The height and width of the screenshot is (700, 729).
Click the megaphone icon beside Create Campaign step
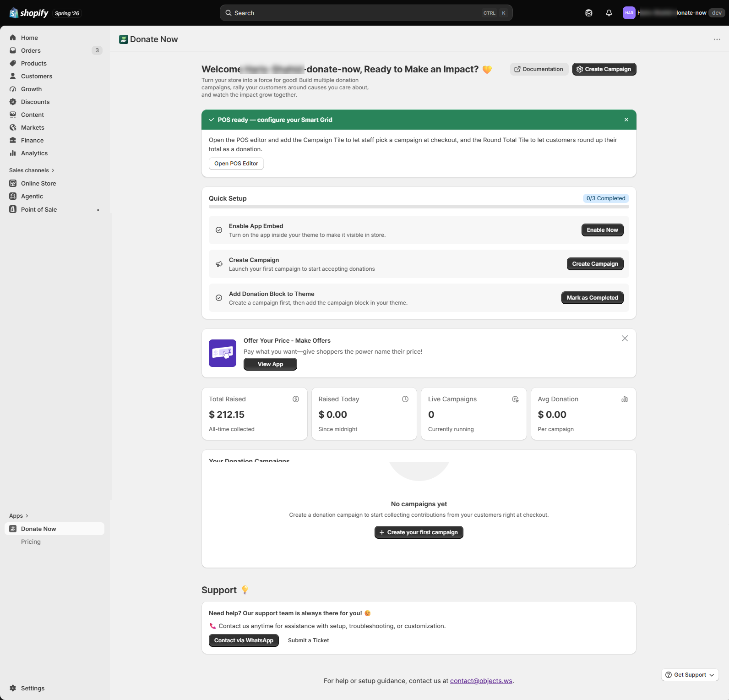219,264
